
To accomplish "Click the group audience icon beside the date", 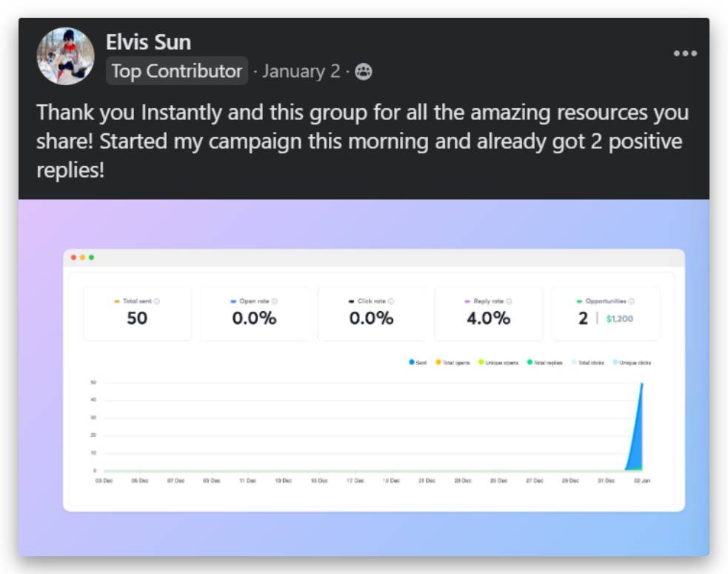I will pyautogui.click(x=364, y=71).
